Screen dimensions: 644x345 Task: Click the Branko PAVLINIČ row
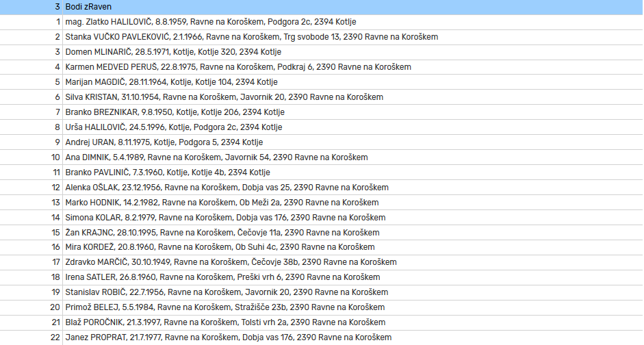pos(168,172)
